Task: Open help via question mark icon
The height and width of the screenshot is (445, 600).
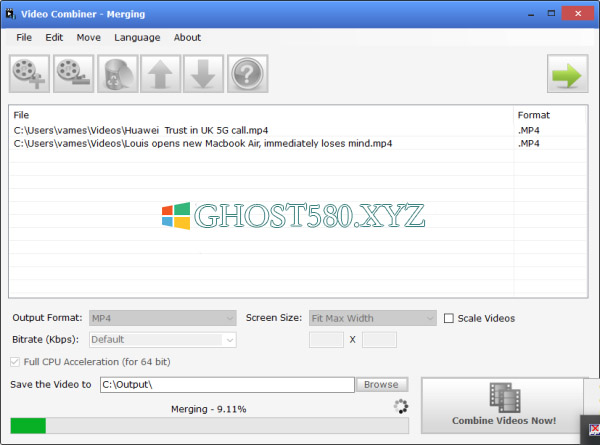Action: (248, 73)
